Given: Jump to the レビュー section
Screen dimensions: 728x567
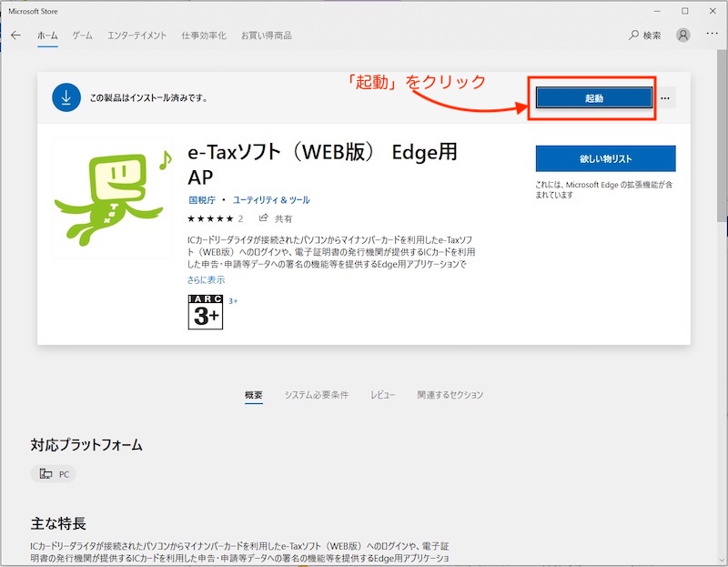Looking at the screenshot, I should point(382,395).
